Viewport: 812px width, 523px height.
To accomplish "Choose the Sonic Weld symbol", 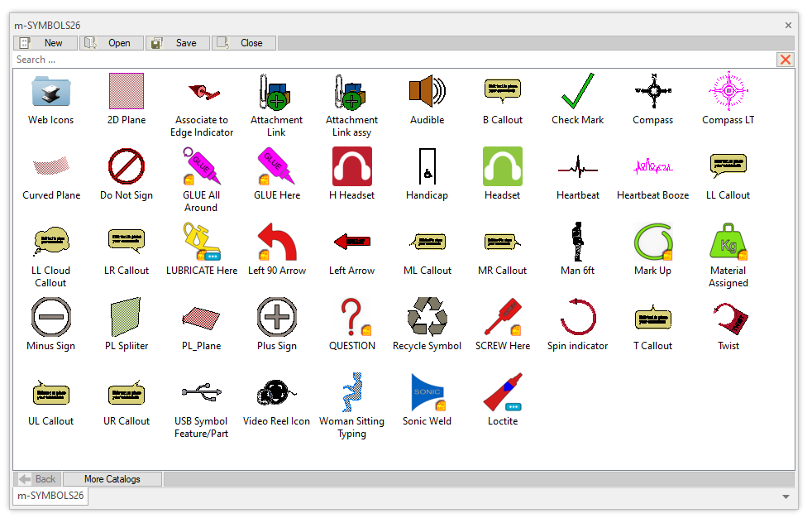I will pos(427,392).
